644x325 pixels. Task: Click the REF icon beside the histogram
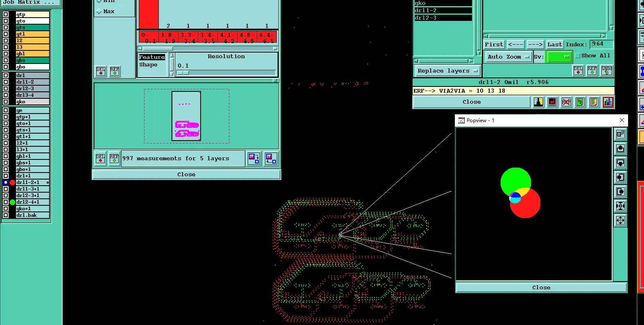115,71
